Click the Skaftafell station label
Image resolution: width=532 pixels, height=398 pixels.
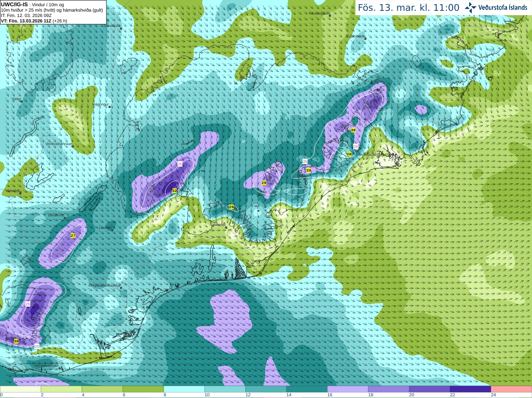click(218, 225)
